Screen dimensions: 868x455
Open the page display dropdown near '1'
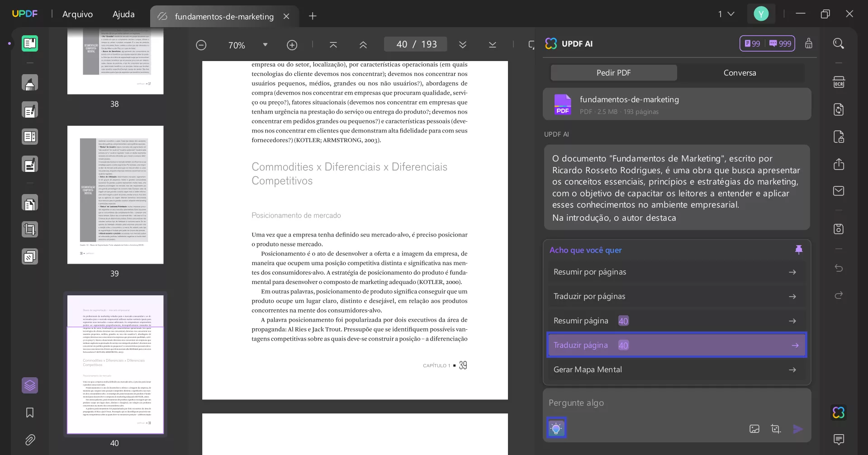(x=730, y=14)
